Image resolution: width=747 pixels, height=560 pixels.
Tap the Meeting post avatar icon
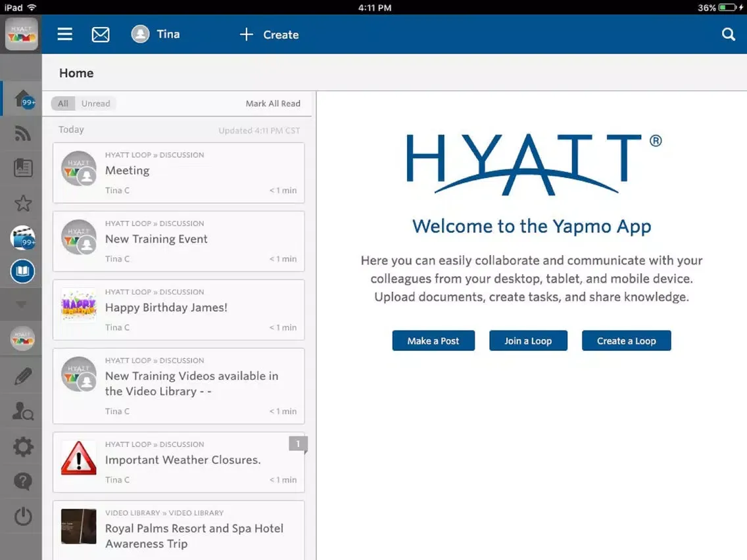[79, 168]
